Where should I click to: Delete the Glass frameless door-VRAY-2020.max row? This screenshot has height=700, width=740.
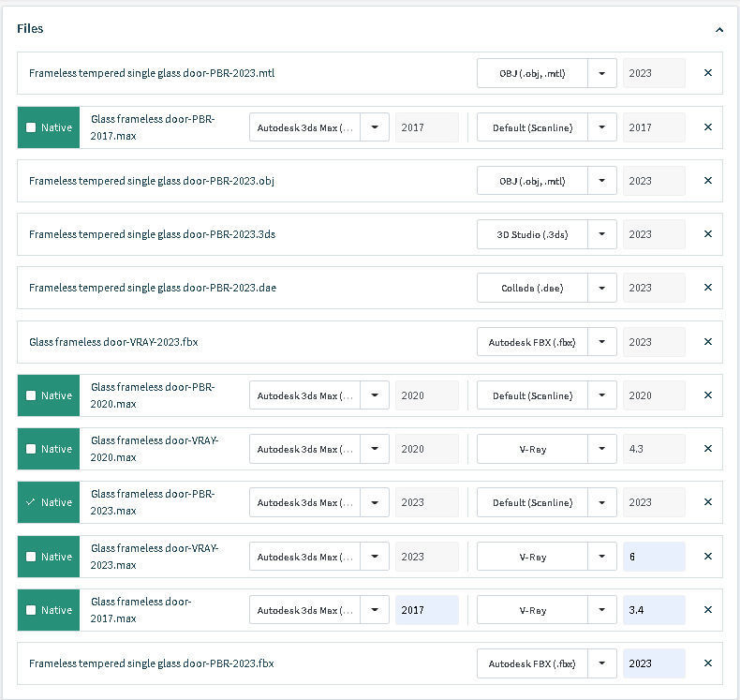(707, 449)
